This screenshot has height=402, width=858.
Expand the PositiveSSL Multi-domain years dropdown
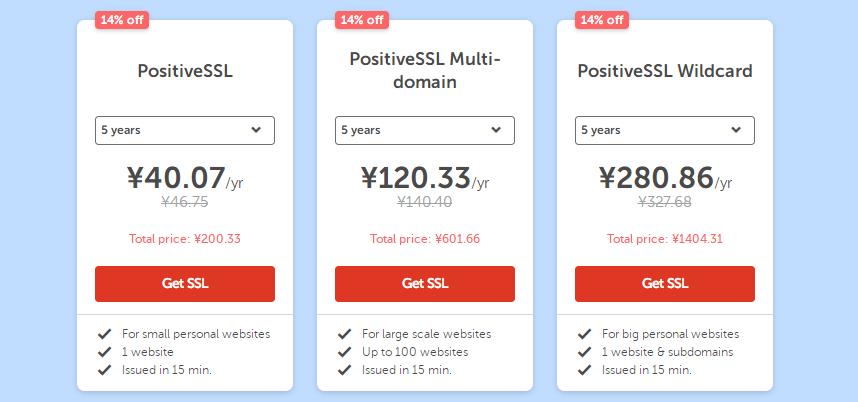coord(425,130)
